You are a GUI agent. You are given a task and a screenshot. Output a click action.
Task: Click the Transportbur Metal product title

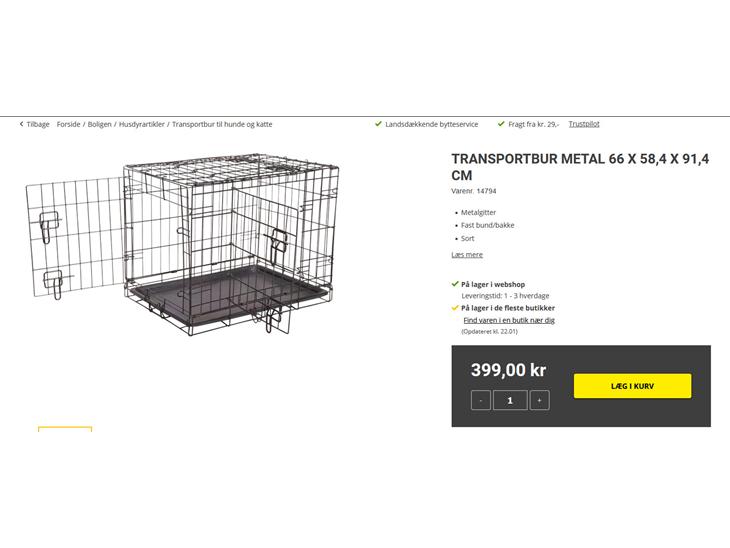(x=580, y=167)
